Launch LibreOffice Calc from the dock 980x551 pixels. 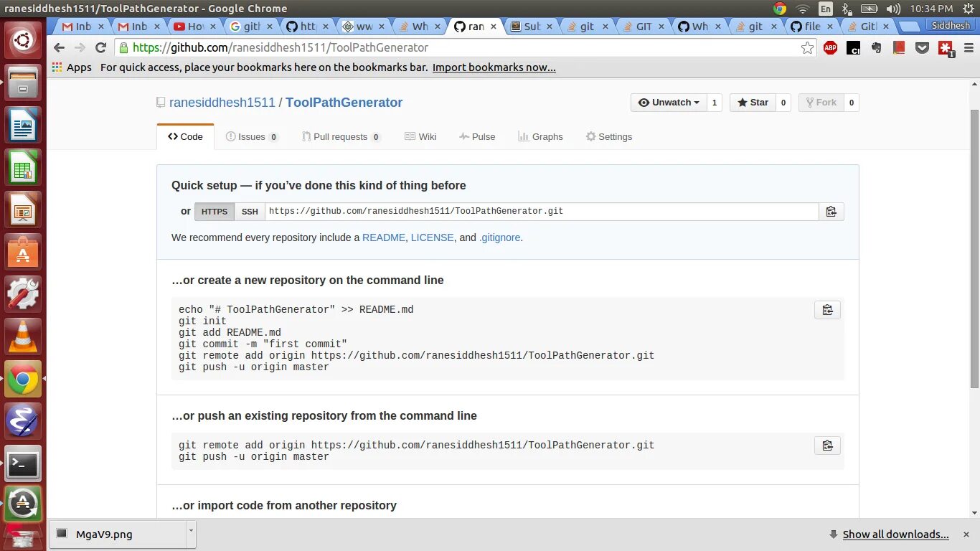(x=23, y=167)
